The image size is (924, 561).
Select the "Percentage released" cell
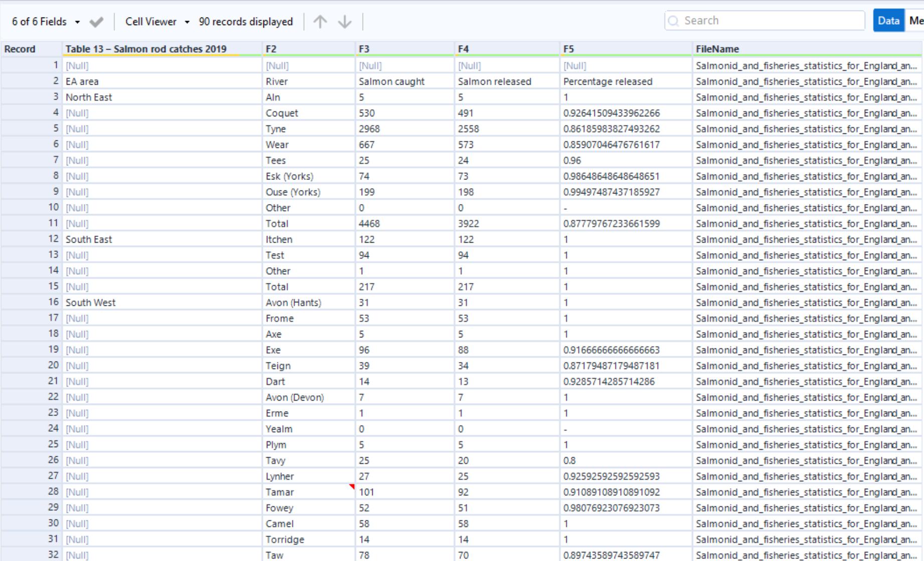tap(608, 81)
